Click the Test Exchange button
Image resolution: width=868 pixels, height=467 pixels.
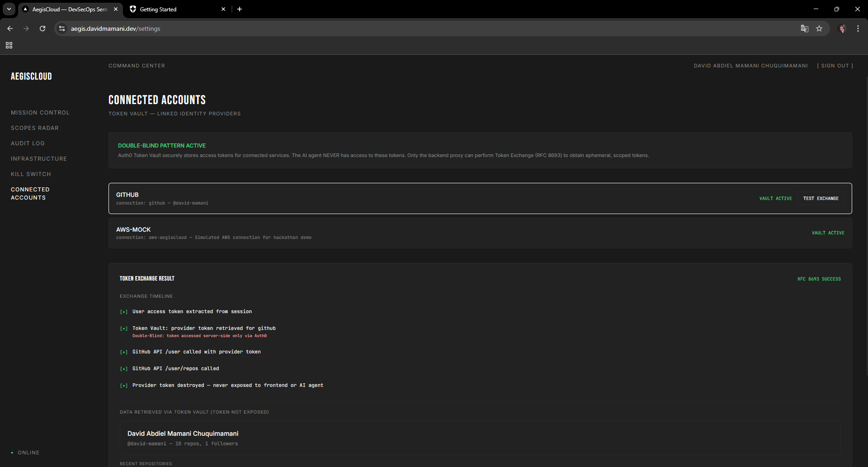pyautogui.click(x=821, y=198)
